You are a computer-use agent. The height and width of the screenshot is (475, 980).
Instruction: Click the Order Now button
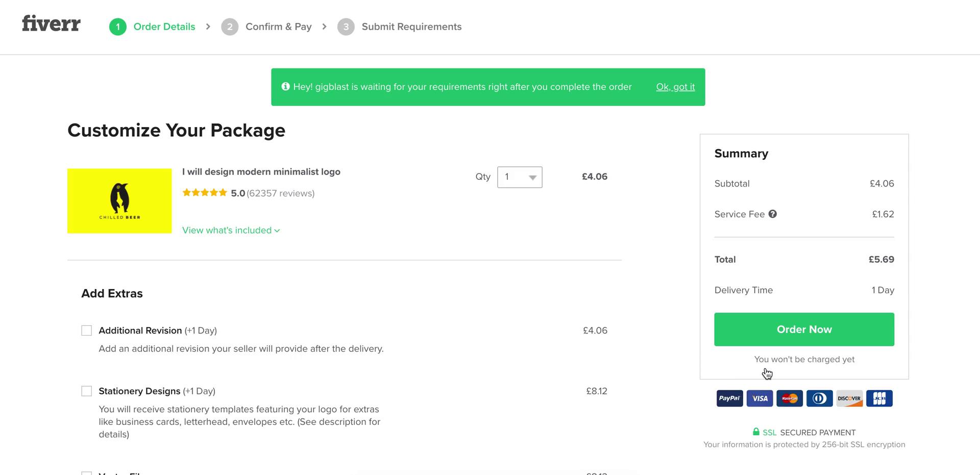click(804, 329)
